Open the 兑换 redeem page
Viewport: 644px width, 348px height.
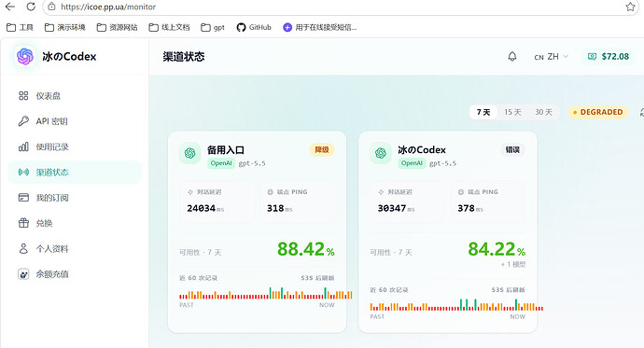[75, 223]
